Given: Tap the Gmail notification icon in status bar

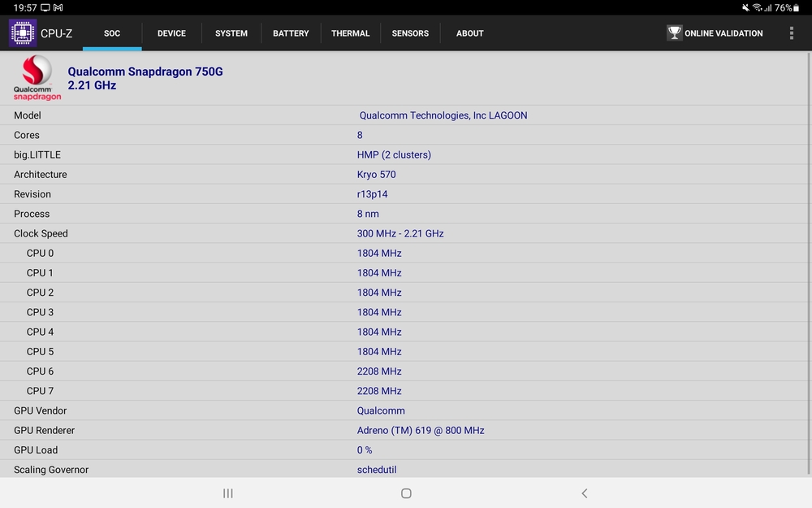Looking at the screenshot, I should coord(58,7).
